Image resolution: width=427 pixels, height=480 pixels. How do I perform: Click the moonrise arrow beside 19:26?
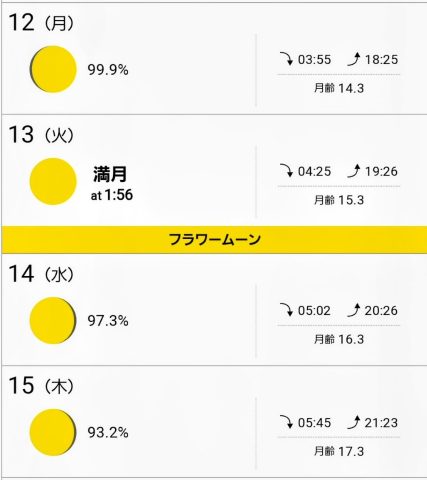point(354,171)
